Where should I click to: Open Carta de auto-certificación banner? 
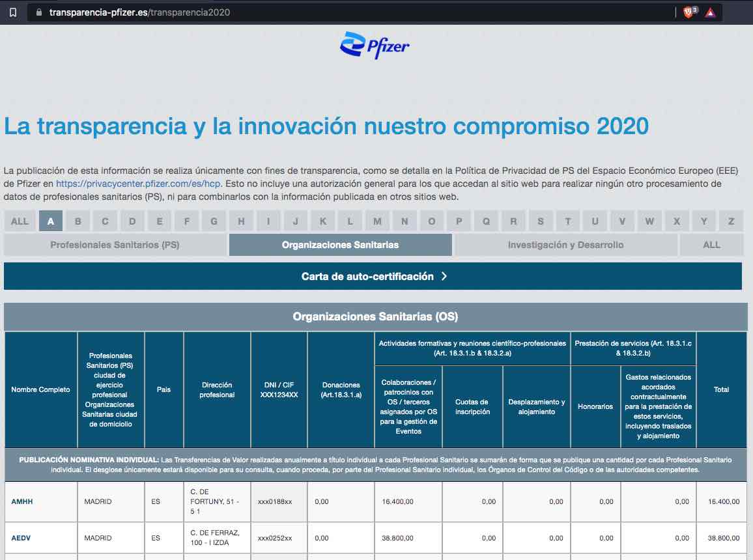[x=373, y=276]
